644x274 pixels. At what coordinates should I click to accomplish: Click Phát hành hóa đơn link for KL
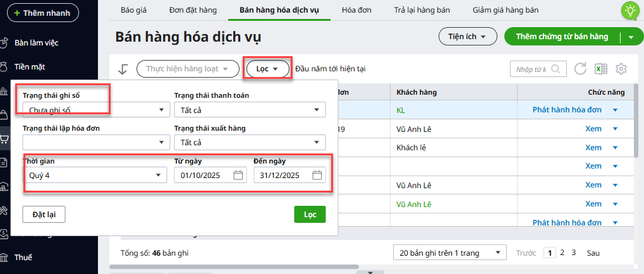(567, 110)
